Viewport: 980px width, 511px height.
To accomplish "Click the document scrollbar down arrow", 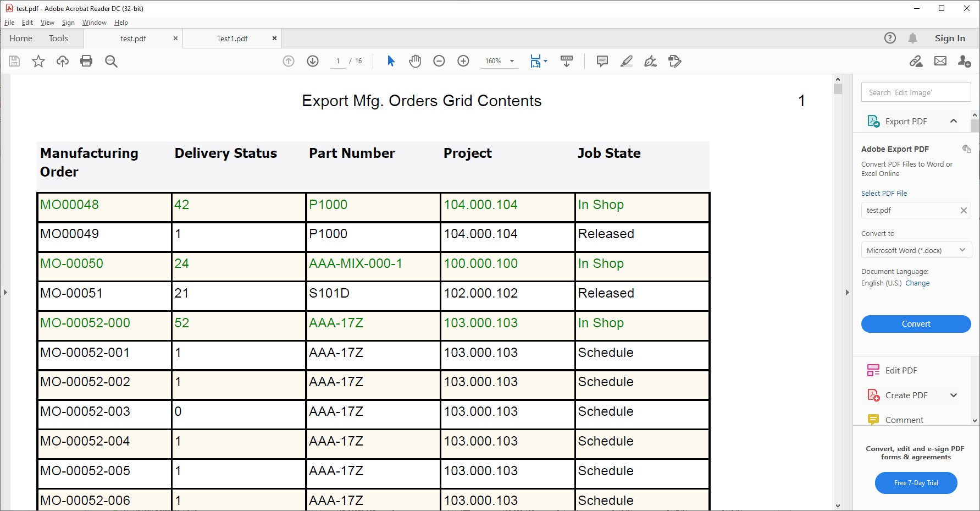I will click(x=838, y=506).
